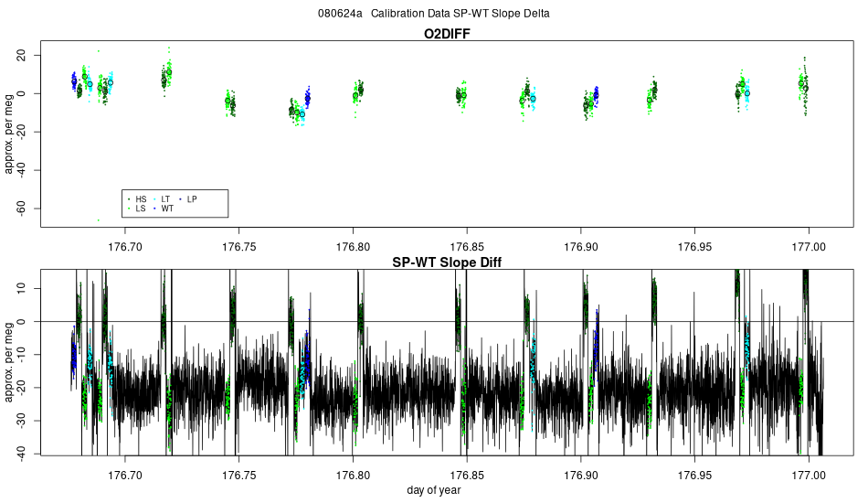The width and height of the screenshot is (868, 503).
Task: Select the LT legend entry
Action: pos(163,199)
